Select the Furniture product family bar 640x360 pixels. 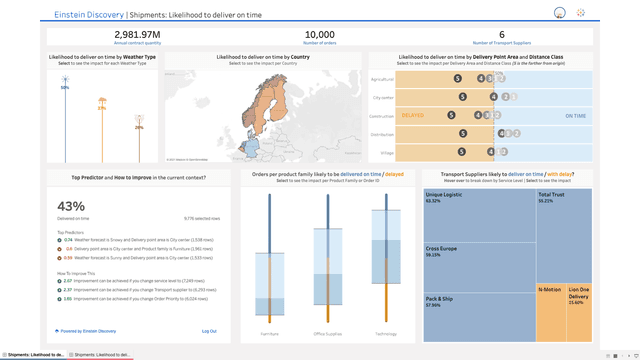(269, 258)
